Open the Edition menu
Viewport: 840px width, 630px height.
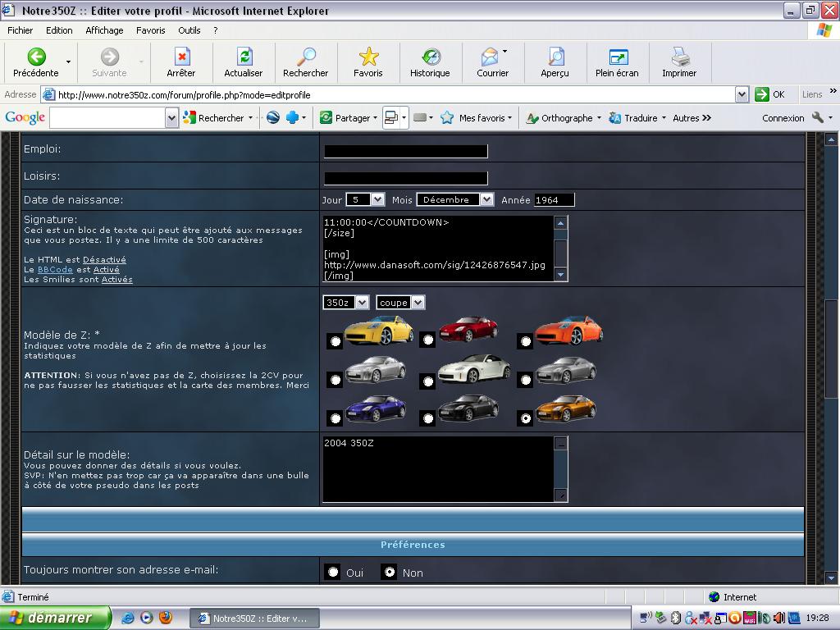tap(59, 30)
